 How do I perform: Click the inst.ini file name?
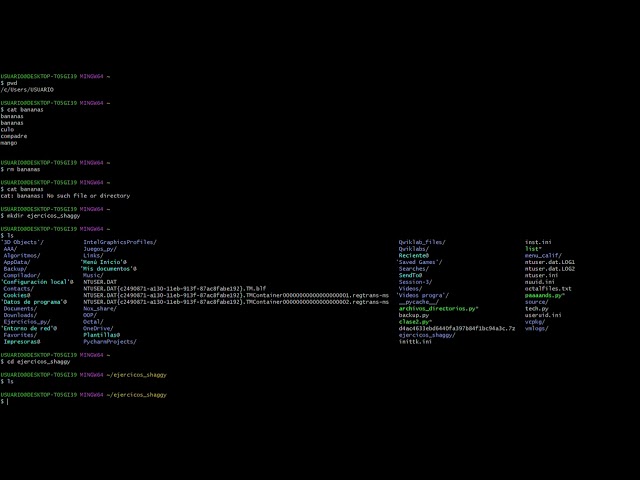538,242
